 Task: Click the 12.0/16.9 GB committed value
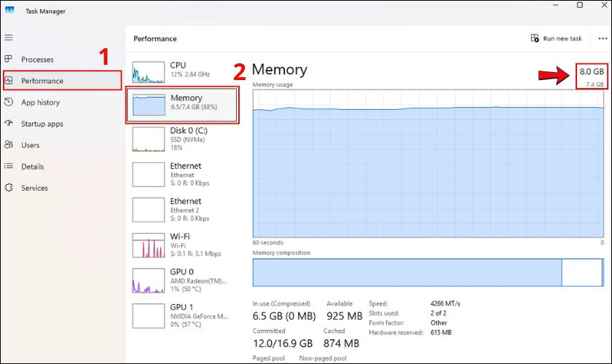coord(283,344)
